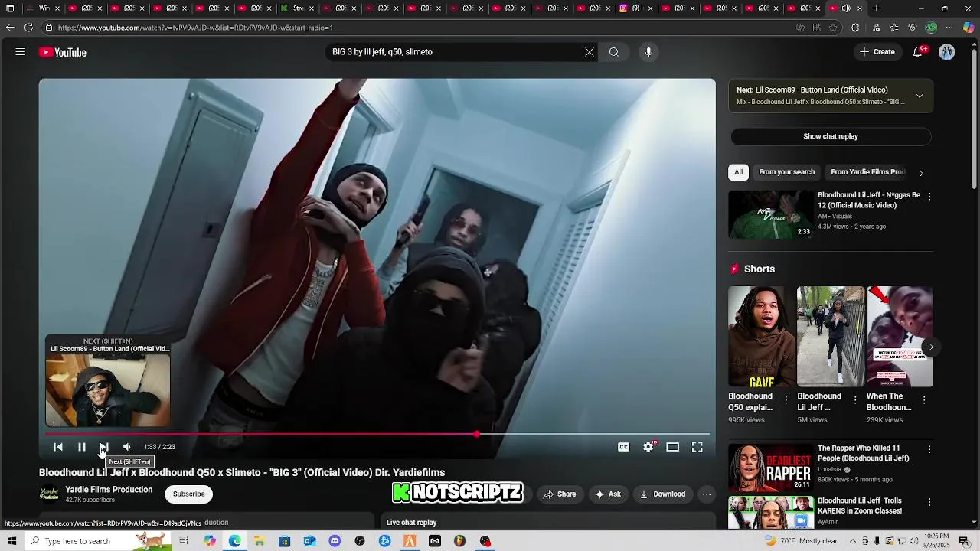Mute the video volume
Screen dimensions: 980x551
click(x=127, y=447)
